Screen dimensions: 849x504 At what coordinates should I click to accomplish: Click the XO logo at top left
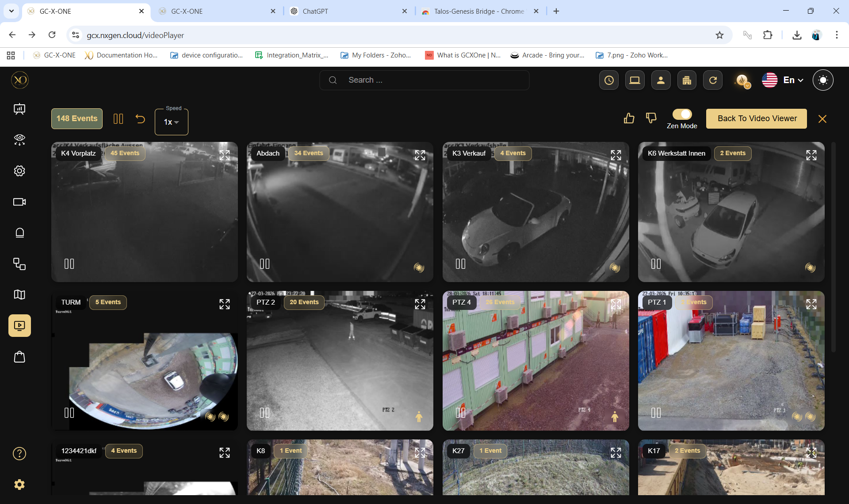click(x=20, y=80)
